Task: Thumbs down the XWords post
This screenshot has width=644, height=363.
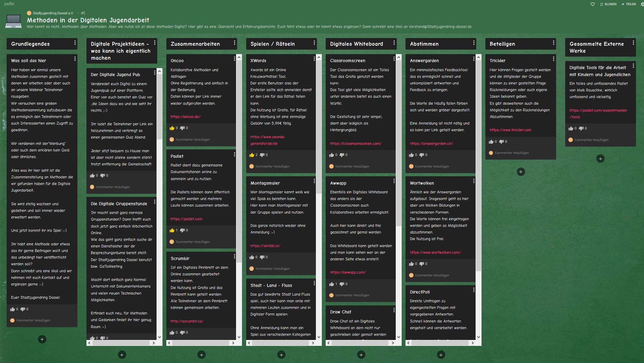Action: 262,155
